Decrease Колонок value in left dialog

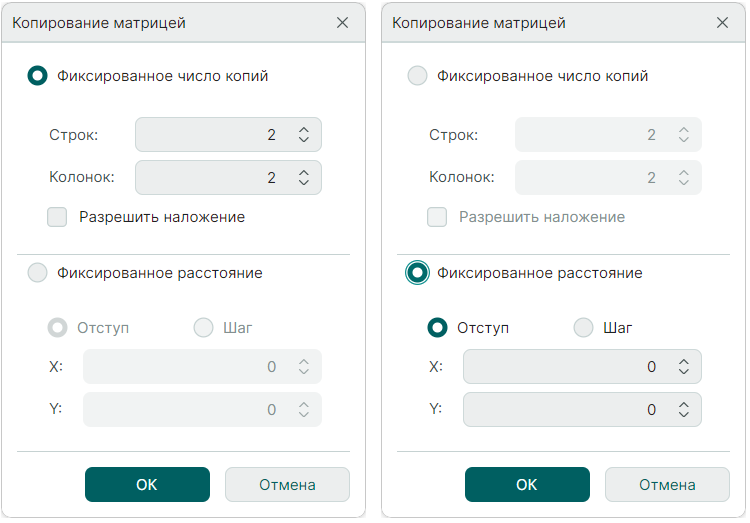click(x=304, y=183)
